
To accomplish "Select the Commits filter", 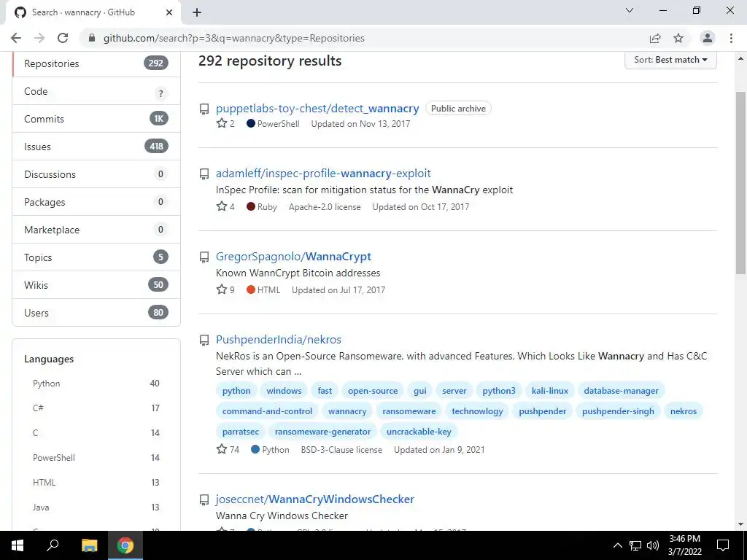I will pyautogui.click(x=96, y=119).
